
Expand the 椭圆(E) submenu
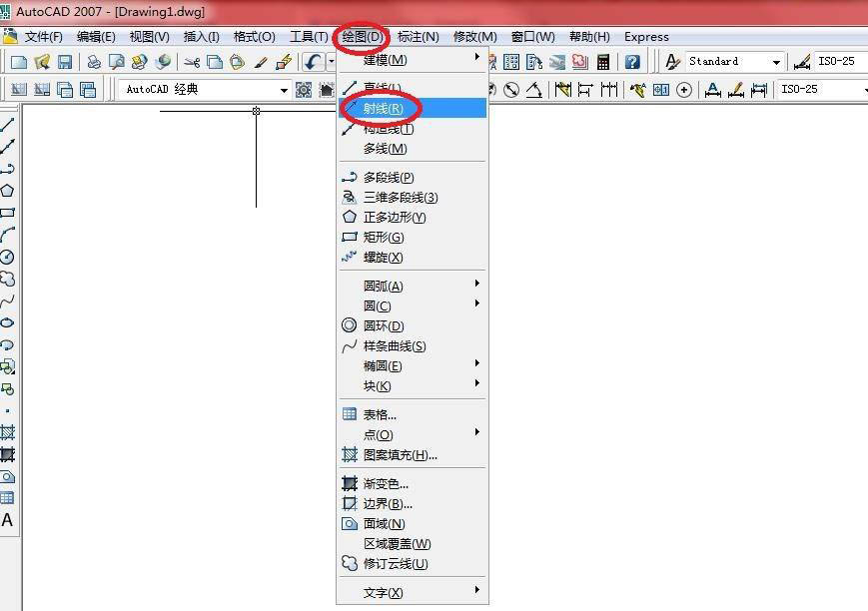(413, 365)
